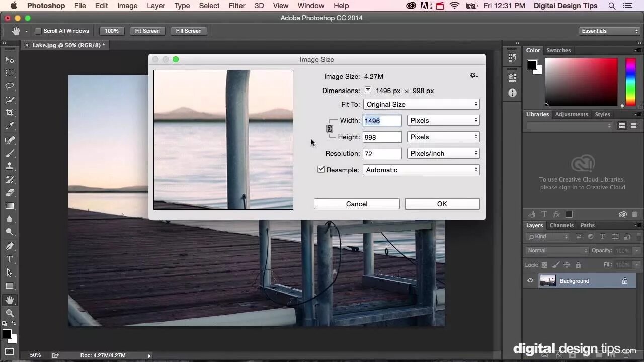
Task: Select the Gradient tool
Action: coord(10,206)
